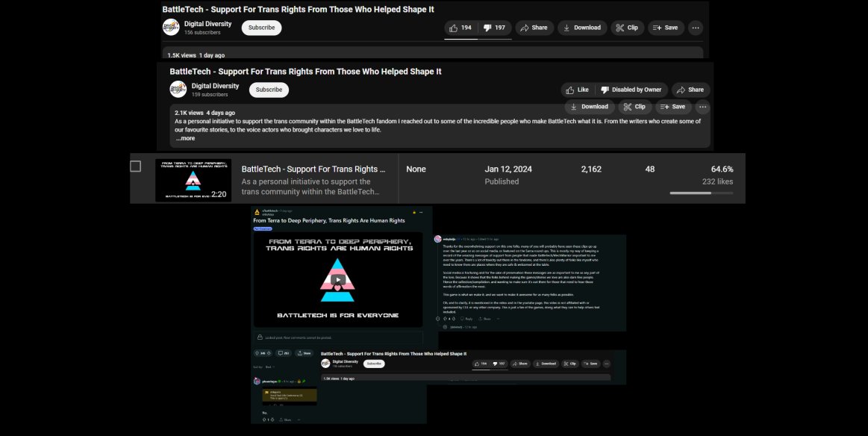Click the None restrictions cell in the Studio row
The width and height of the screenshot is (868, 436).
pos(416,169)
